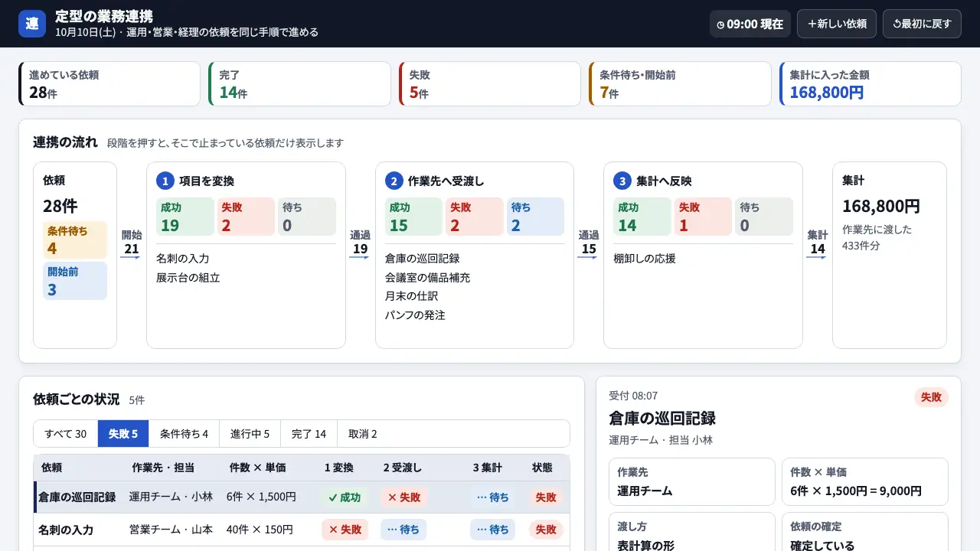The height and width of the screenshot is (551, 980).
Task: Select the 条件待ち・開始前 7件 summary card
Action: pyautogui.click(x=680, y=84)
